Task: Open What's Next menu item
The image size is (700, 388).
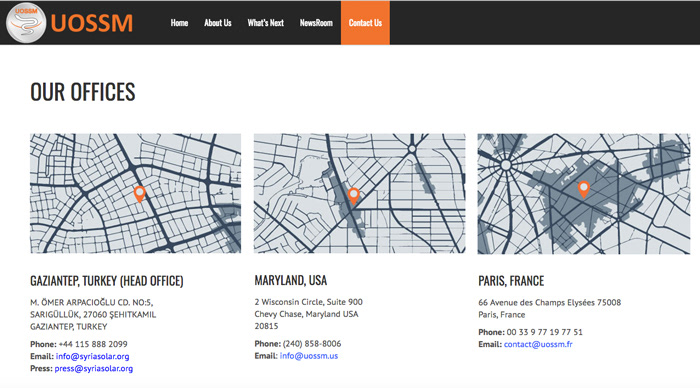Action: (x=266, y=23)
